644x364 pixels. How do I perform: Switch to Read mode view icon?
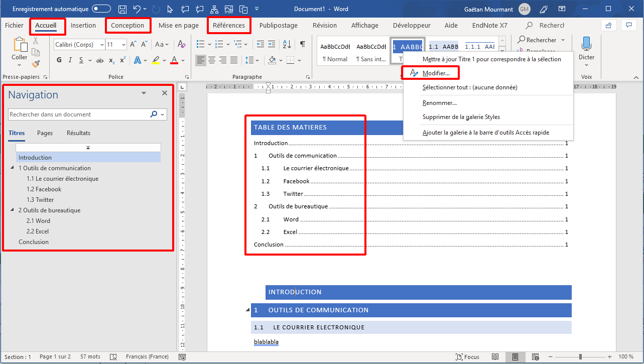(495, 357)
